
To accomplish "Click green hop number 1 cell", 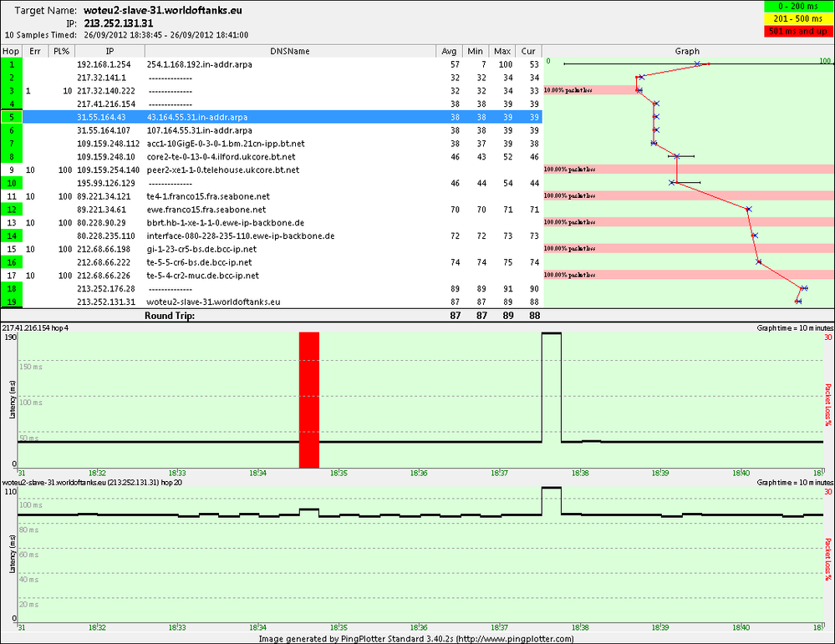I will [11, 64].
